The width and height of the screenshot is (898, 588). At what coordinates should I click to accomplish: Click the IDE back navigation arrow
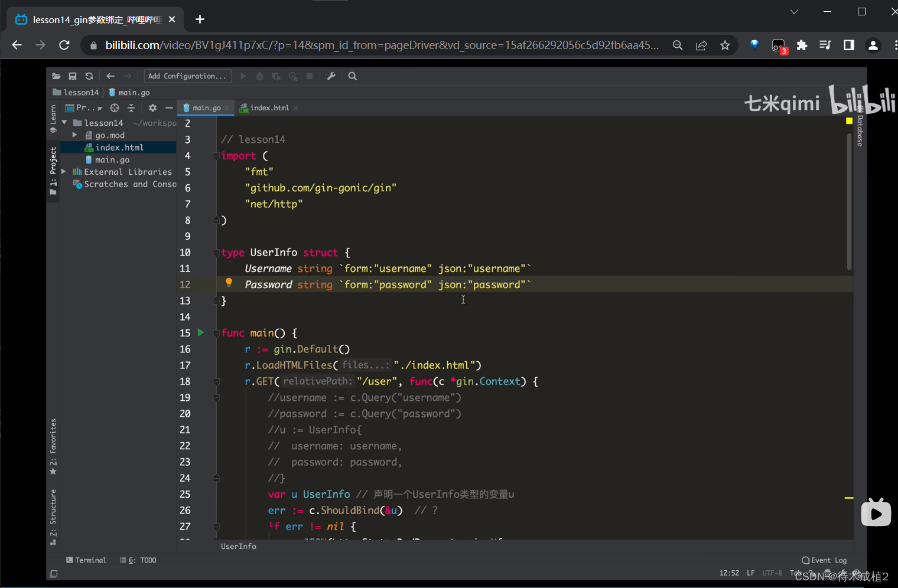[110, 76]
